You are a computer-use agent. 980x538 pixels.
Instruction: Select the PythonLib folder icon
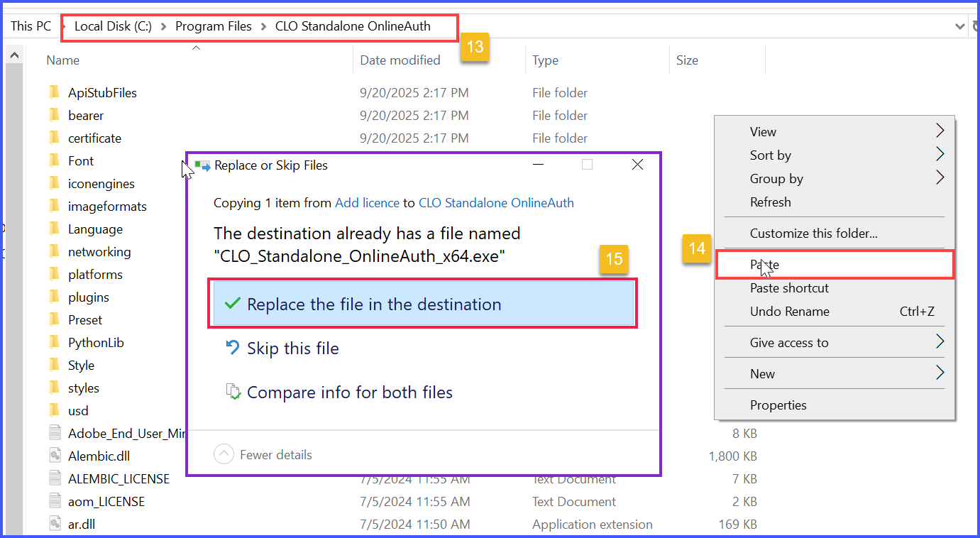tap(55, 343)
